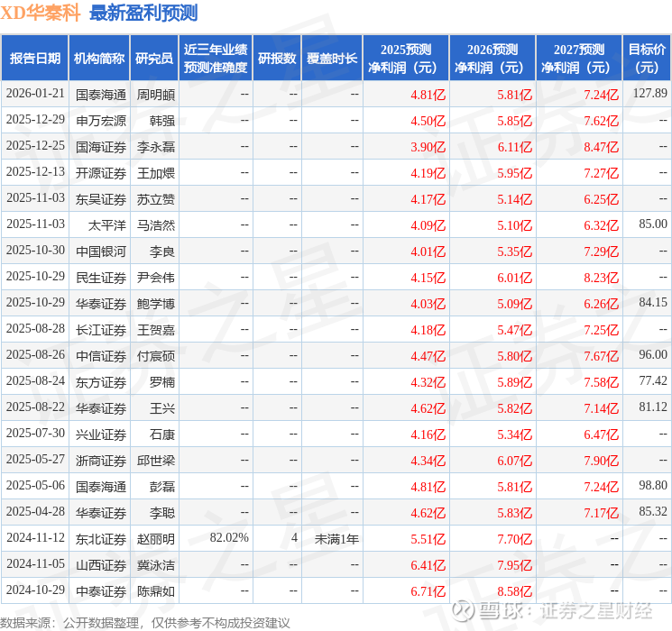Click target price 77.42
Viewport: 672px width, 631px height.
(x=653, y=380)
